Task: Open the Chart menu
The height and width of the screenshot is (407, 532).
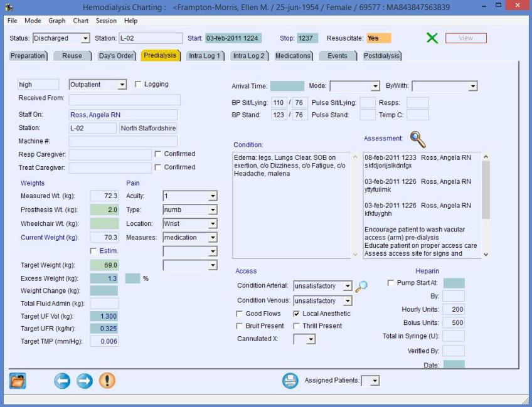Action: pyautogui.click(x=81, y=21)
